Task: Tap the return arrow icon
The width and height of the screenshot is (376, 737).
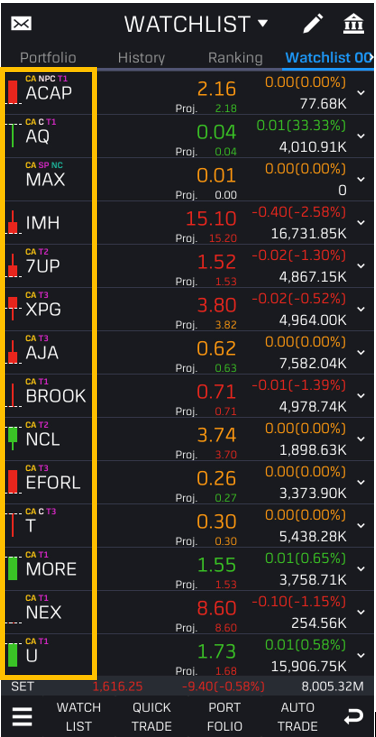Action: (x=353, y=717)
